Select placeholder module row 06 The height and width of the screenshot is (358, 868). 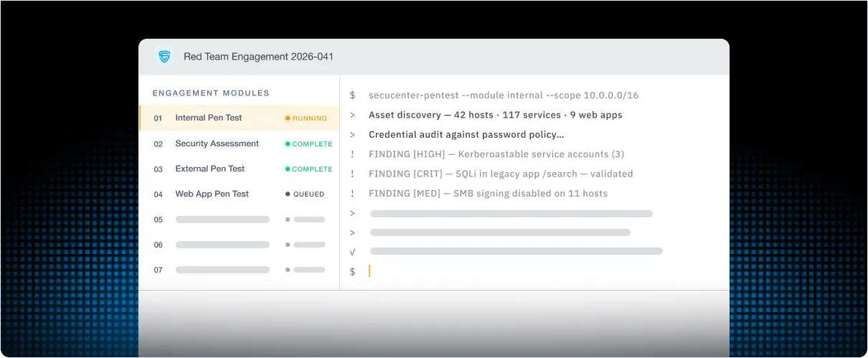tap(240, 245)
